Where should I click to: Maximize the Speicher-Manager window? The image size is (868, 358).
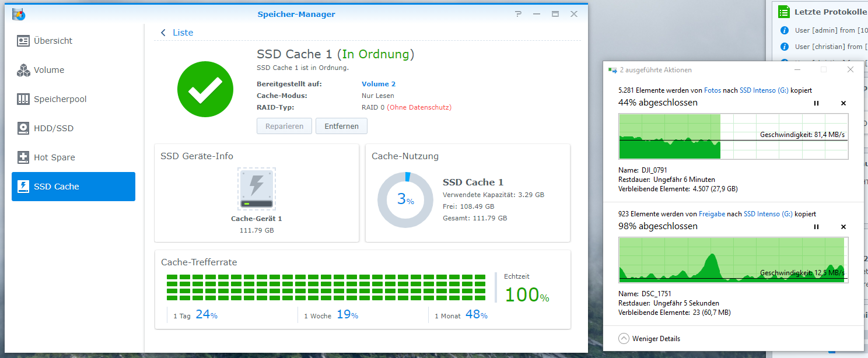pos(555,14)
